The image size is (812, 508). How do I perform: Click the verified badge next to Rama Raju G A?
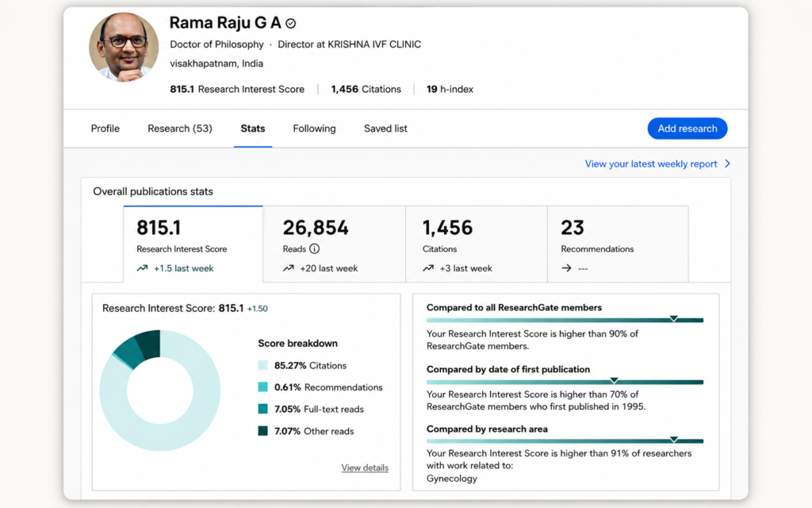tap(290, 23)
